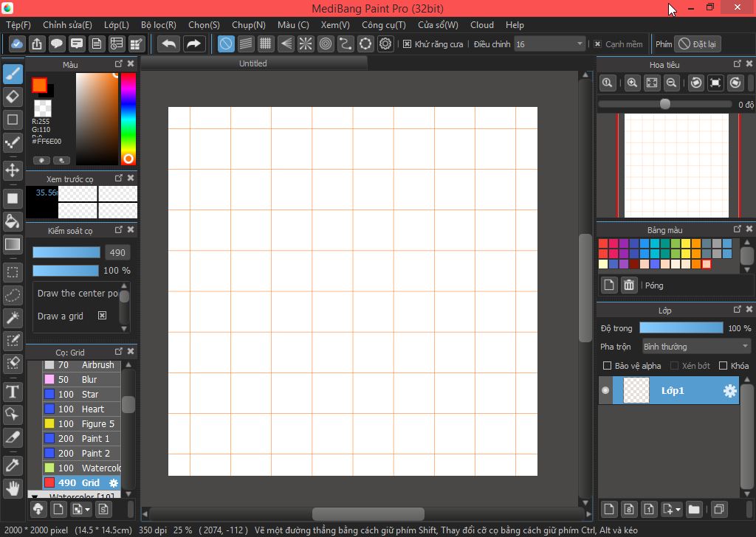Click the Đặt lại reset button
This screenshot has height=537, width=756.
coord(698,44)
